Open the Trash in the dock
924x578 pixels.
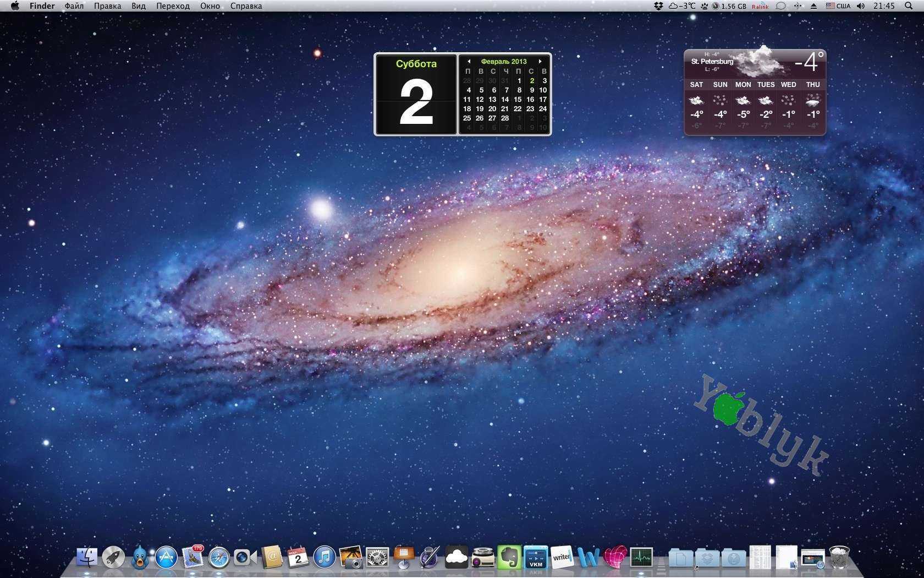click(x=839, y=557)
